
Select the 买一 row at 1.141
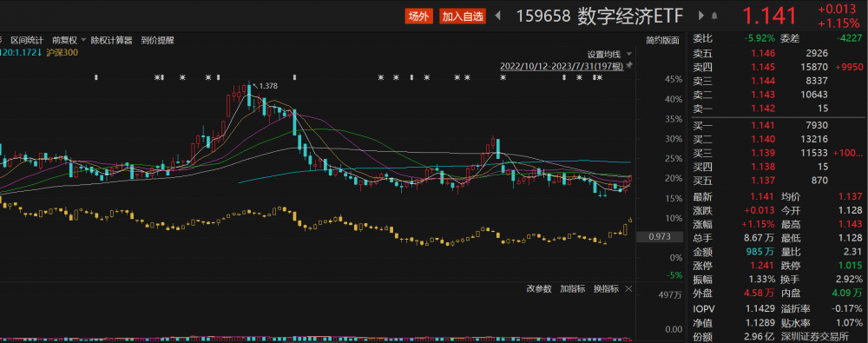pyautogui.click(x=778, y=125)
